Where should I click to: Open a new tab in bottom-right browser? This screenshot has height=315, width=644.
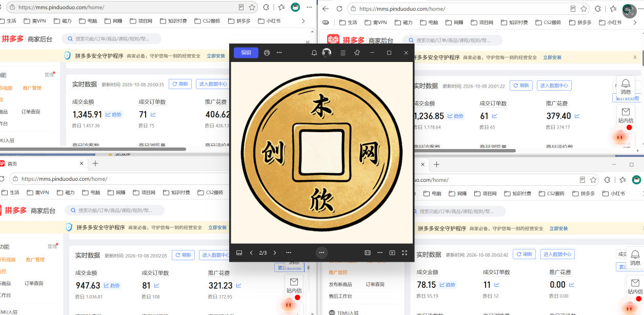436,164
